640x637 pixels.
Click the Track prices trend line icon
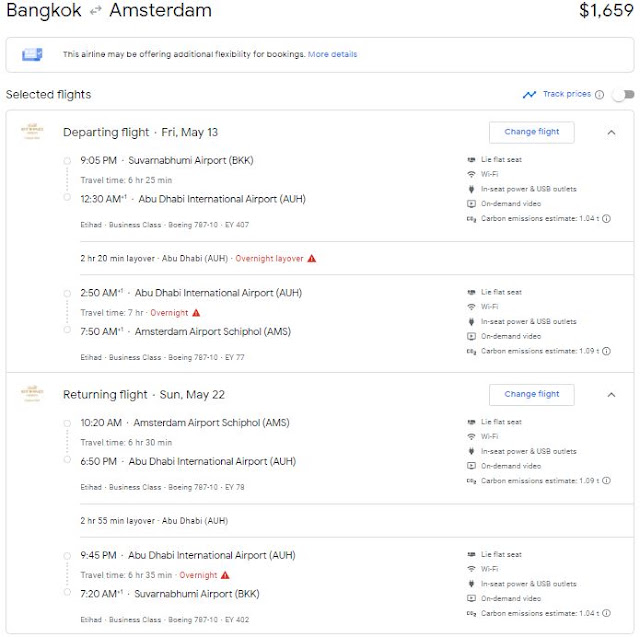pos(529,95)
